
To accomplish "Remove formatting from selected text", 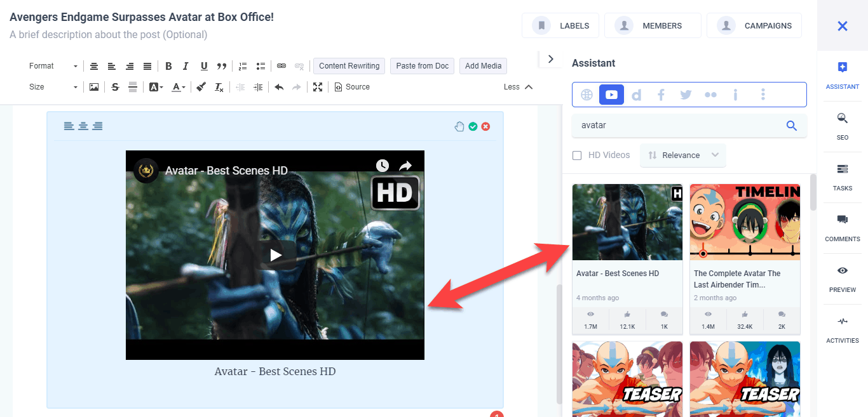I will [x=219, y=87].
